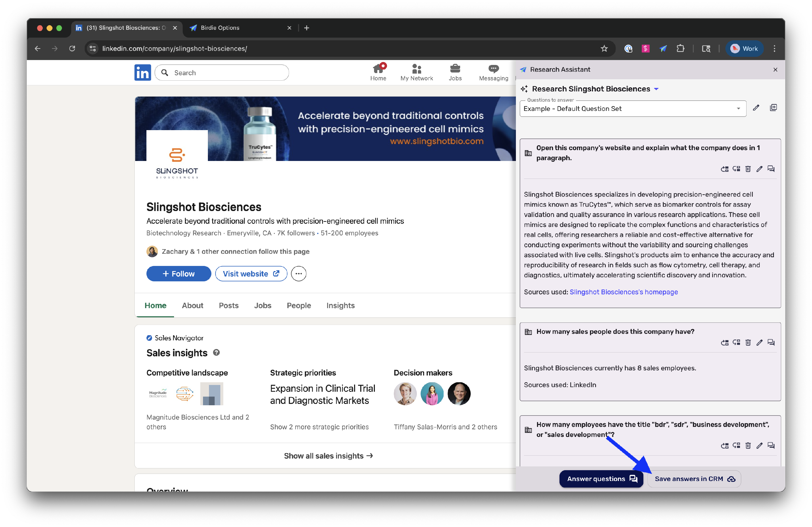812x527 pixels.
Task: Show all sales insights
Action: pos(328,456)
